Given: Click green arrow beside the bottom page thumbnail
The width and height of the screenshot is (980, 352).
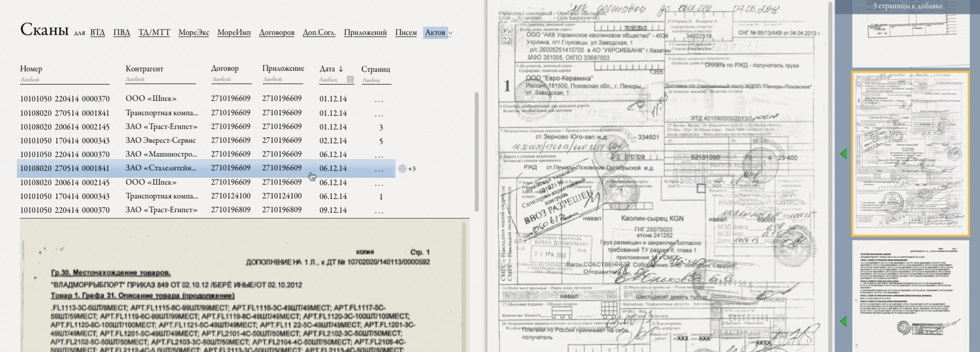Looking at the screenshot, I should point(843,321).
